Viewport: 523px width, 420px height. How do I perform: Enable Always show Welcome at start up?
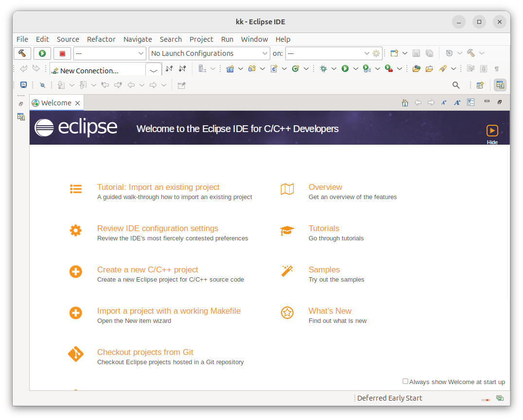click(405, 382)
